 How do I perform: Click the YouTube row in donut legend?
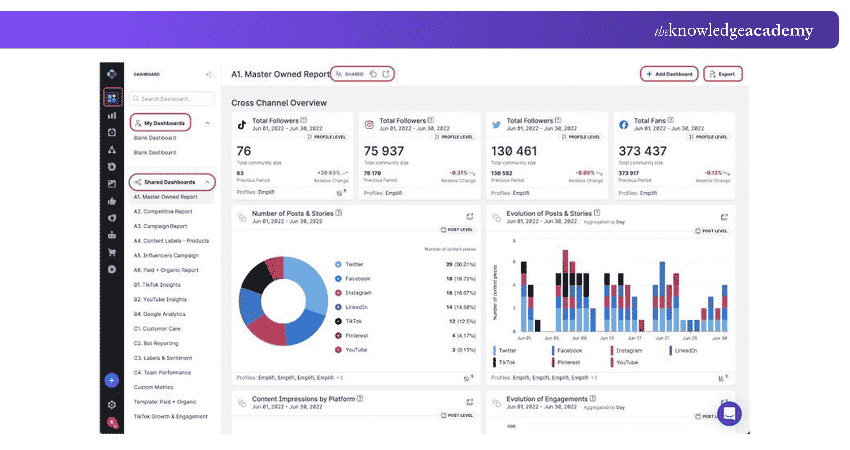point(405,350)
